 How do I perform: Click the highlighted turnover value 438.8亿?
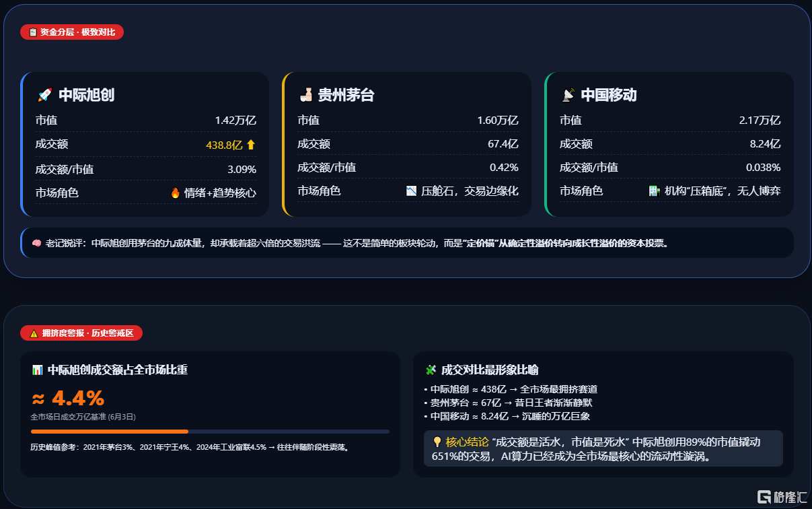[224, 144]
